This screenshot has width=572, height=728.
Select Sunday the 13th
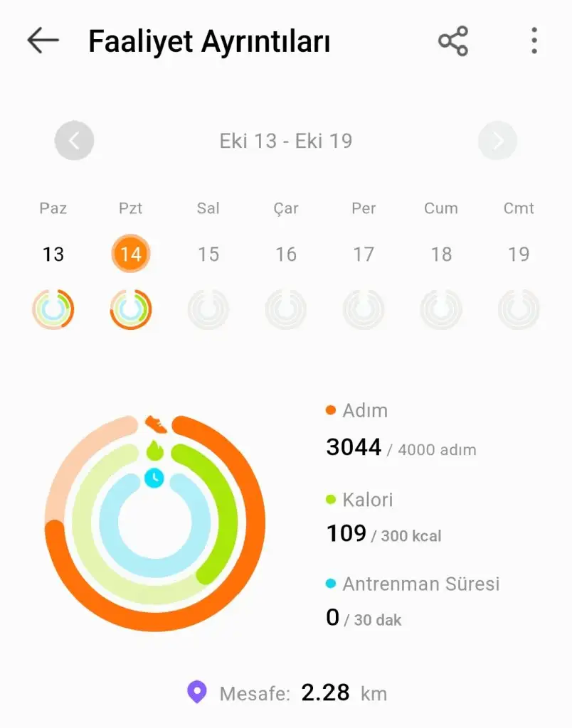53,254
